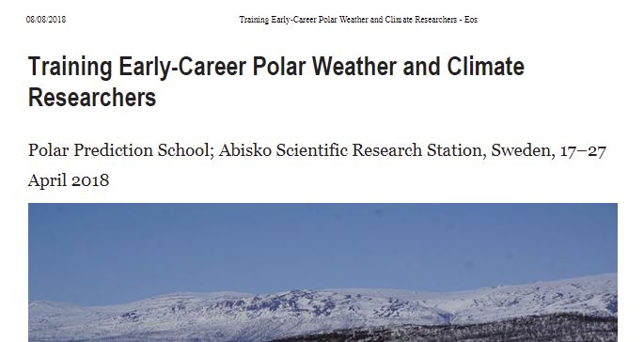Click the "17–27" date range
This screenshot has height=342, width=644.
pyautogui.click(x=583, y=150)
